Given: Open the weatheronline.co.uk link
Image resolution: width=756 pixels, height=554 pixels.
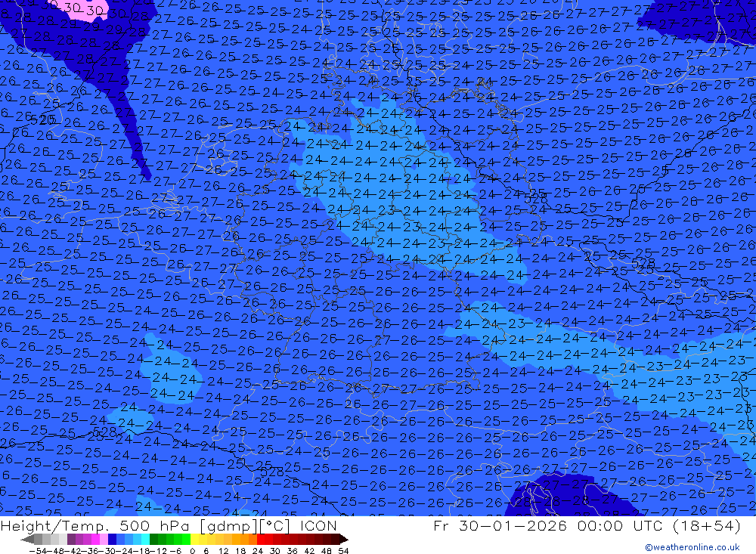Looking at the screenshot, I should [692, 547].
